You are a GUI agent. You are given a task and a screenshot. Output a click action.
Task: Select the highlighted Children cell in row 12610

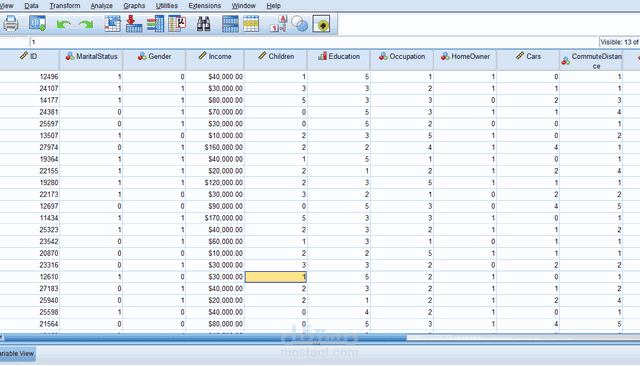pos(276,277)
